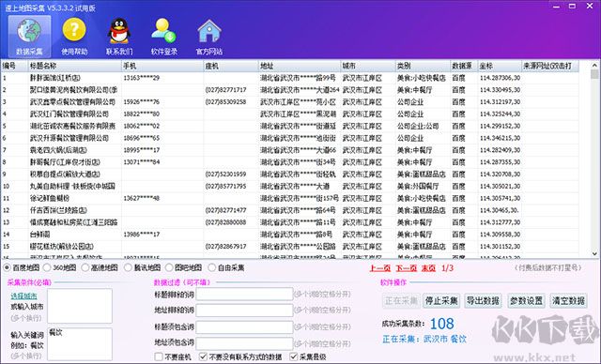Click category cell 美食;外国餐厅
This screenshot has height=364, width=601.
click(x=418, y=187)
